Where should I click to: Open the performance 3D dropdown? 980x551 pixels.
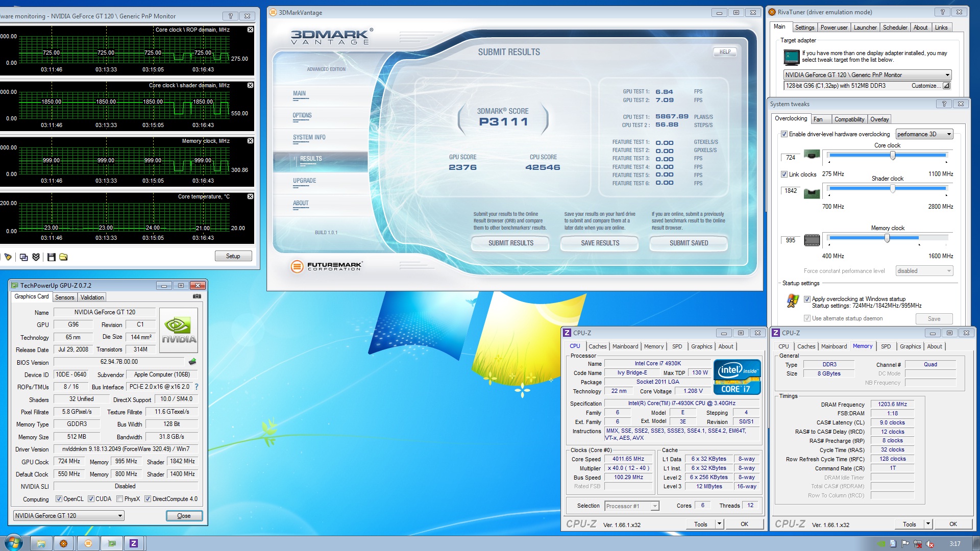(924, 134)
